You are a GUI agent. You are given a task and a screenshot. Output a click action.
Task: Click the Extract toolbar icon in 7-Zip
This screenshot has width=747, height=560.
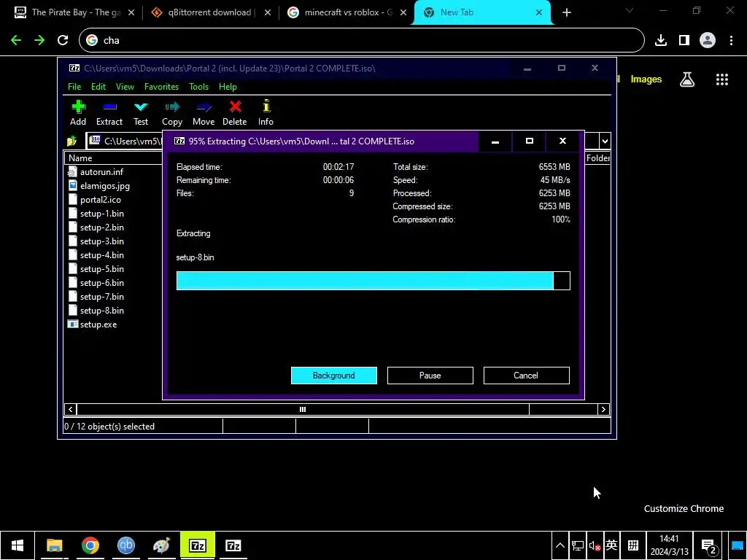pyautogui.click(x=109, y=113)
